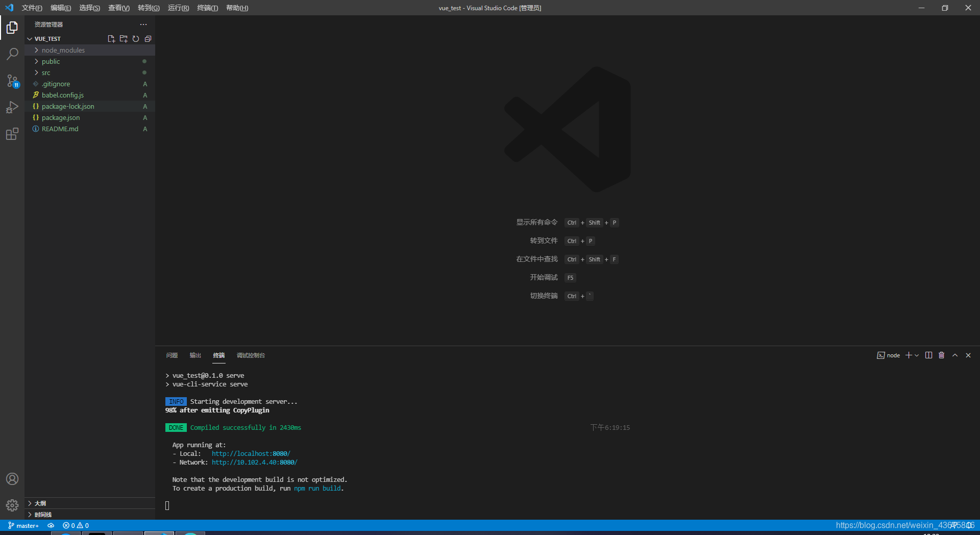Switch to the 问题 Problems tab
The height and width of the screenshot is (535, 980).
pyautogui.click(x=172, y=355)
